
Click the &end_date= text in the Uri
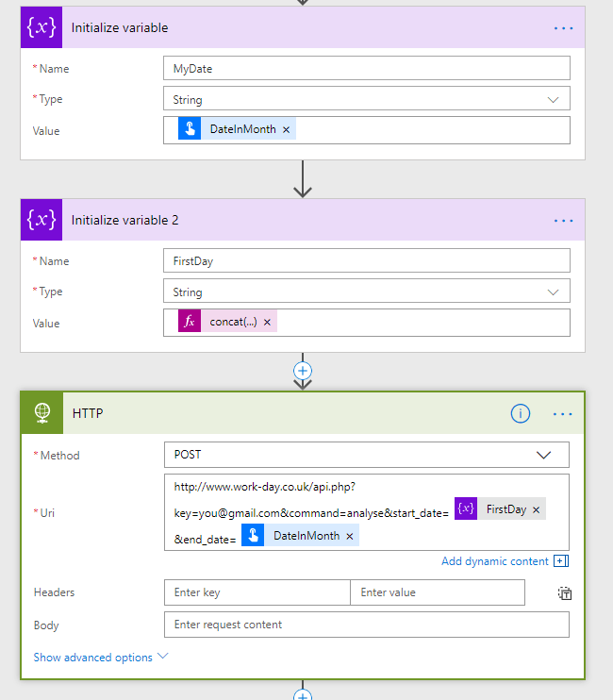(x=205, y=540)
